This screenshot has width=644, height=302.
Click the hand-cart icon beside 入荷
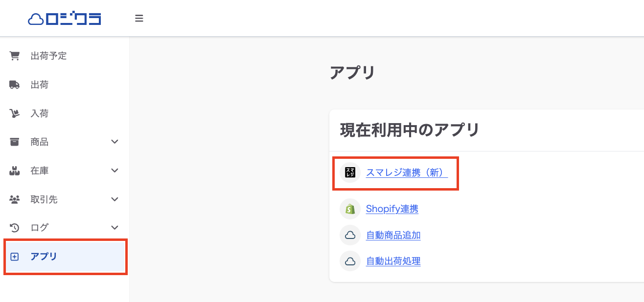tap(15, 113)
